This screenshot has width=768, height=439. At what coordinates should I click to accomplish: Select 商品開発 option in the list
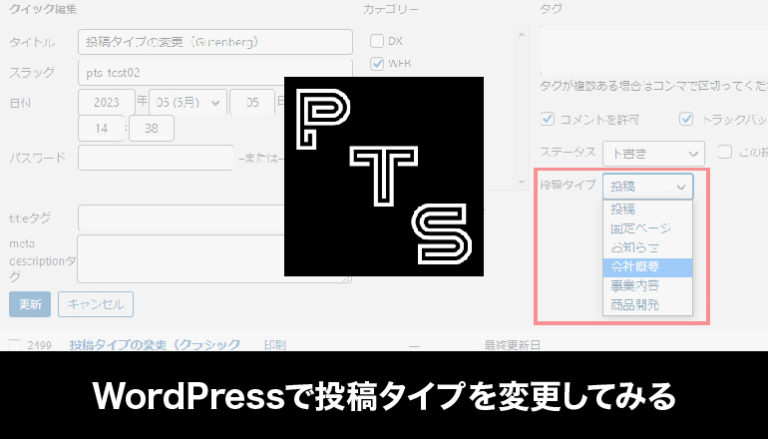(648, 305)
